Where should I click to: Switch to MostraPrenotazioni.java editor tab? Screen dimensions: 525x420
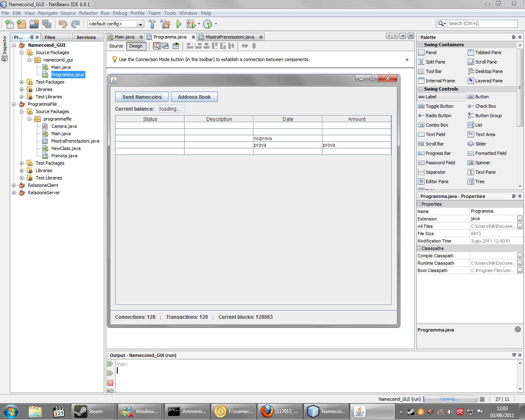pyautogui.click(x=230, y=37)
